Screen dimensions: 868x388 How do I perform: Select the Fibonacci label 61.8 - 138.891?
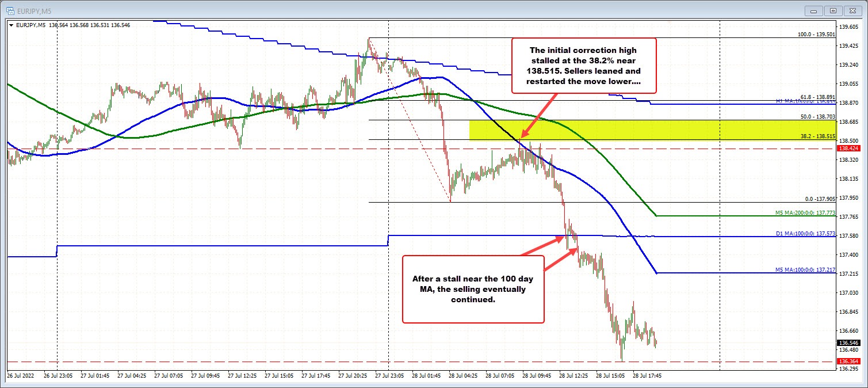817,97
